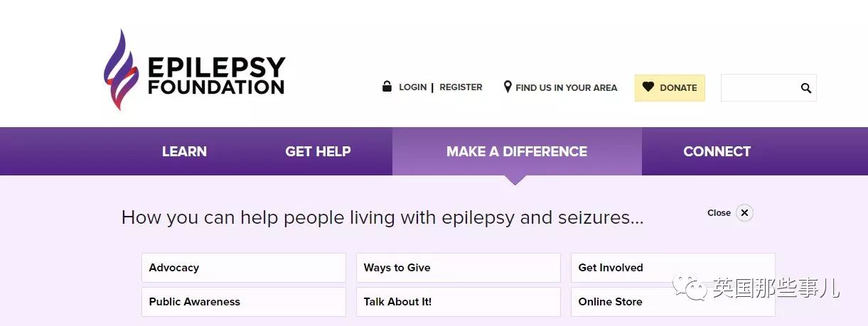Select Find Us In Your Area
This screenshot has height=326, width=868.
coord(566,88)
